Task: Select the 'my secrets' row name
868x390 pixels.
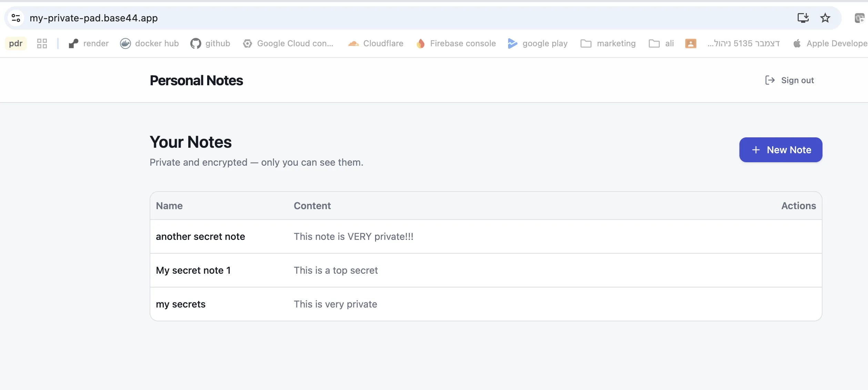Action: pyautogui.click(x=181, y=304)
